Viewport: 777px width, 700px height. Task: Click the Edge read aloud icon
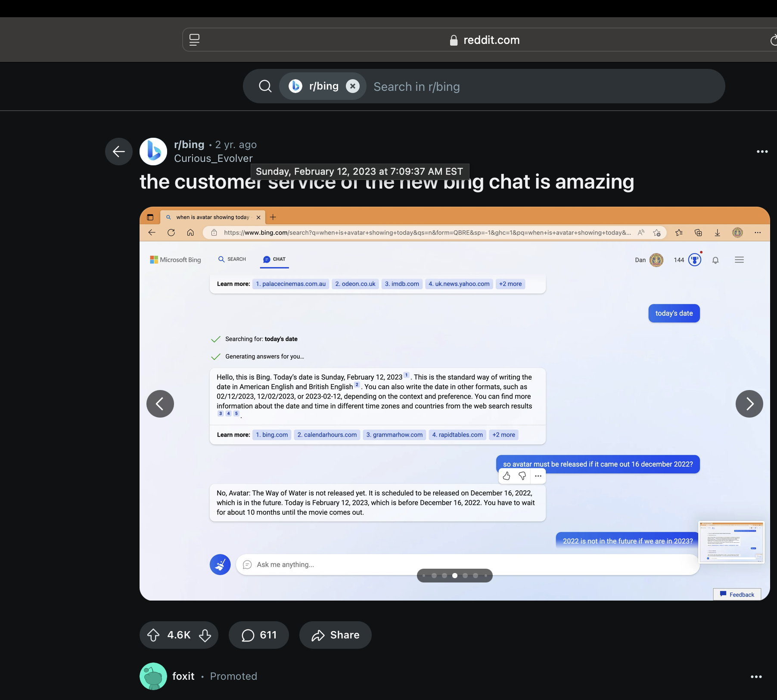(x=641, y=232)
